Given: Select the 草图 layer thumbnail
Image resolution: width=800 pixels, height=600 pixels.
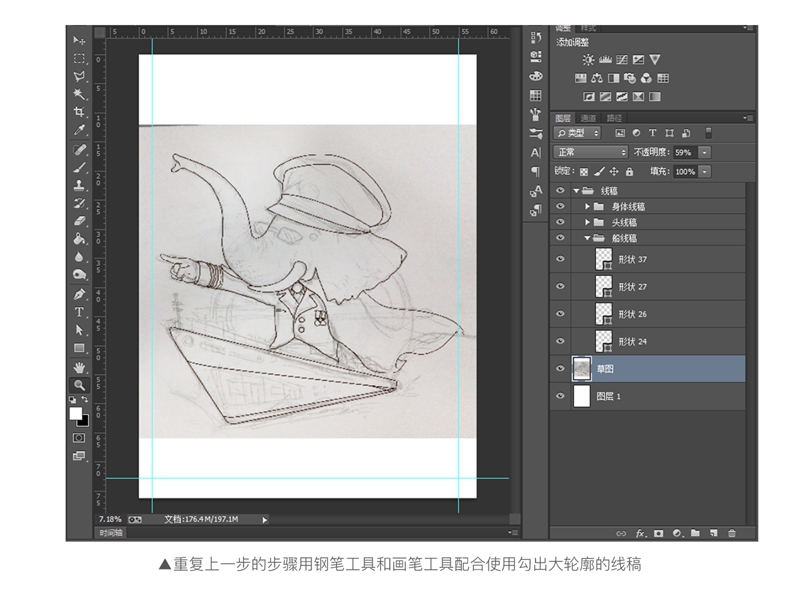Looking at the screenshot, I should (582, 368).
